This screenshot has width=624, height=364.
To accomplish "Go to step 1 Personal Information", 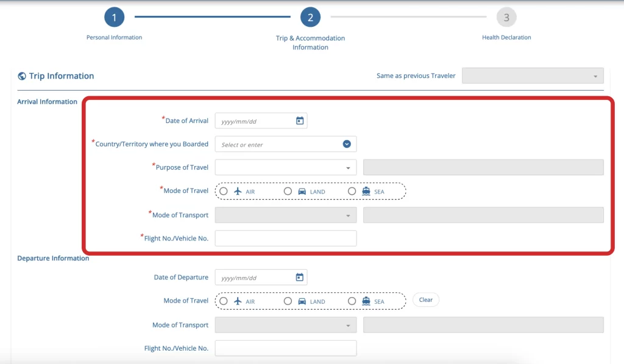I will (114, 17).
